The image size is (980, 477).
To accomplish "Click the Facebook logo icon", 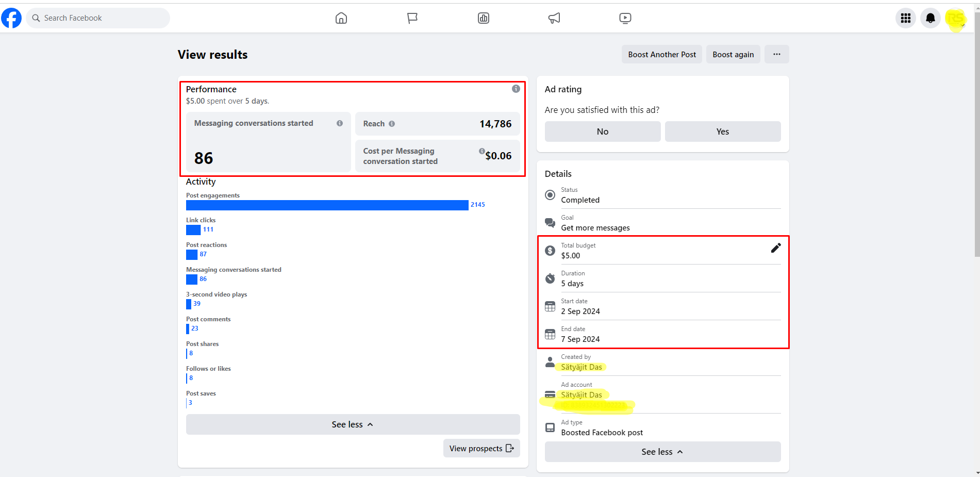I will click(x=11, y=18).
